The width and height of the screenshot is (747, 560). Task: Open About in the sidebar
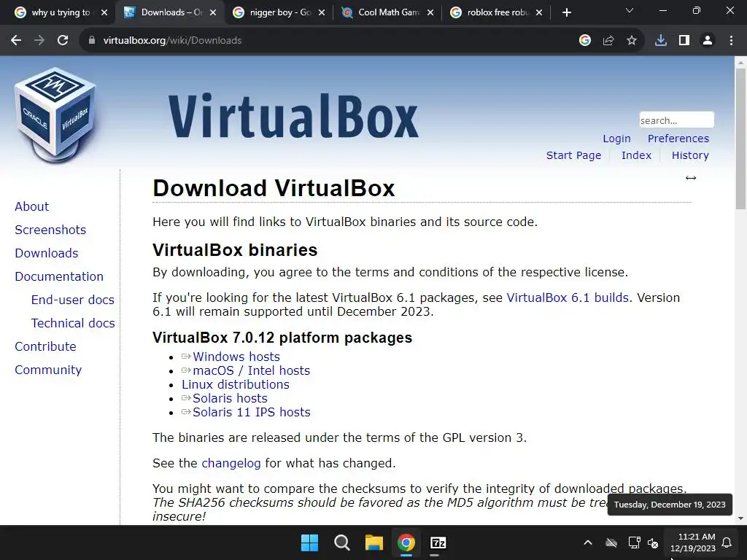coord(31,206)
